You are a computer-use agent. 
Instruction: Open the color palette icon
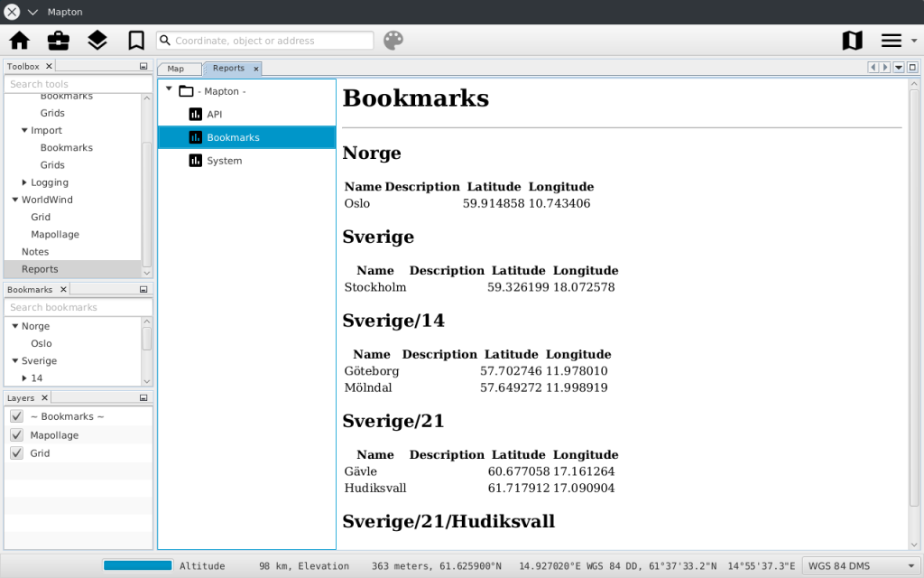[393, 40]
